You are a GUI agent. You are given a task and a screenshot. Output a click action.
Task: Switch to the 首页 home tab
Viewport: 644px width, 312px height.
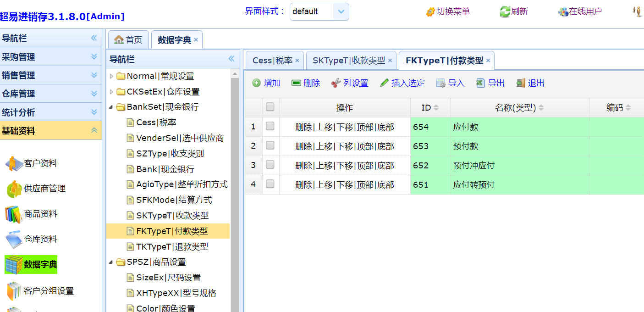pos(129,40)
